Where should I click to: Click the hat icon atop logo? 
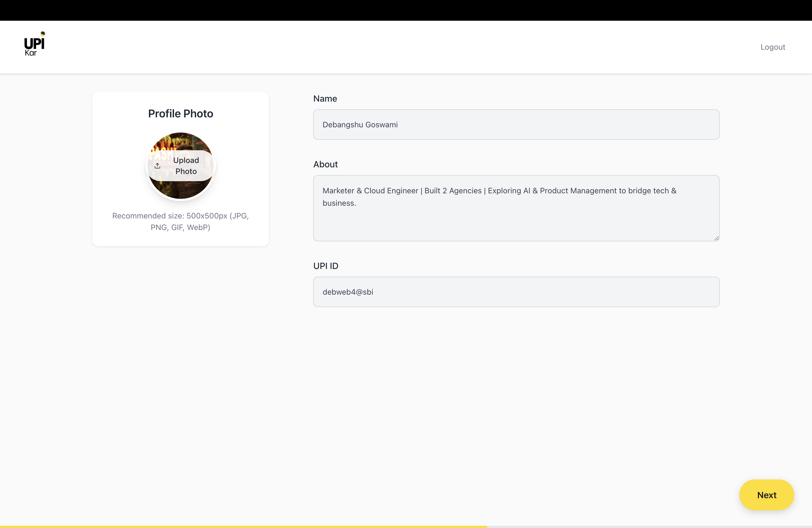coord(43,33)
